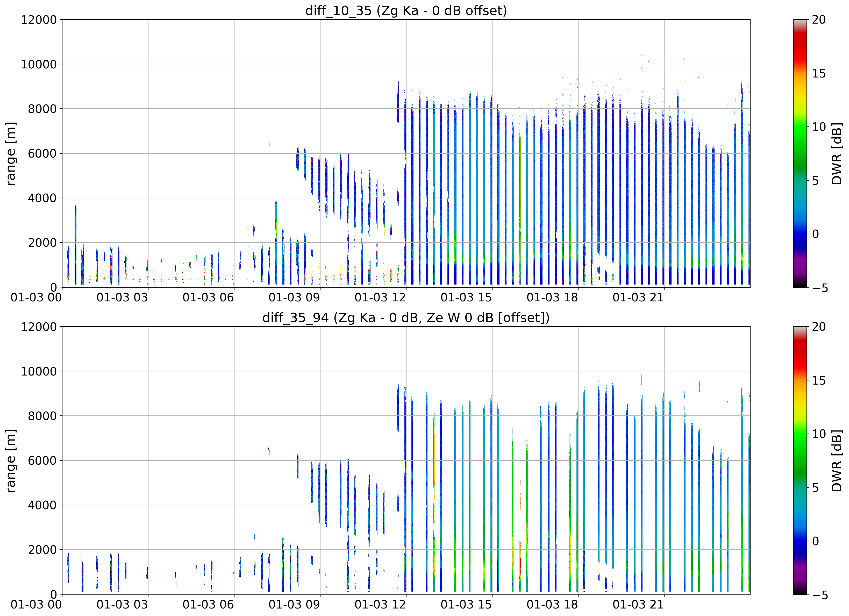The width and height of the screenshot is (849, 616).
Task: Click the top colorbar tick '5'
Action: click(816, 180)
